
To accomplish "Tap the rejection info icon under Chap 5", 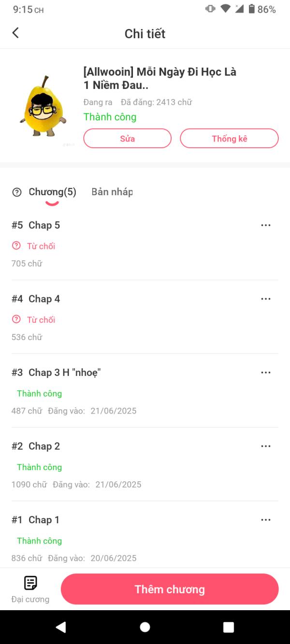I will (16, 245).
